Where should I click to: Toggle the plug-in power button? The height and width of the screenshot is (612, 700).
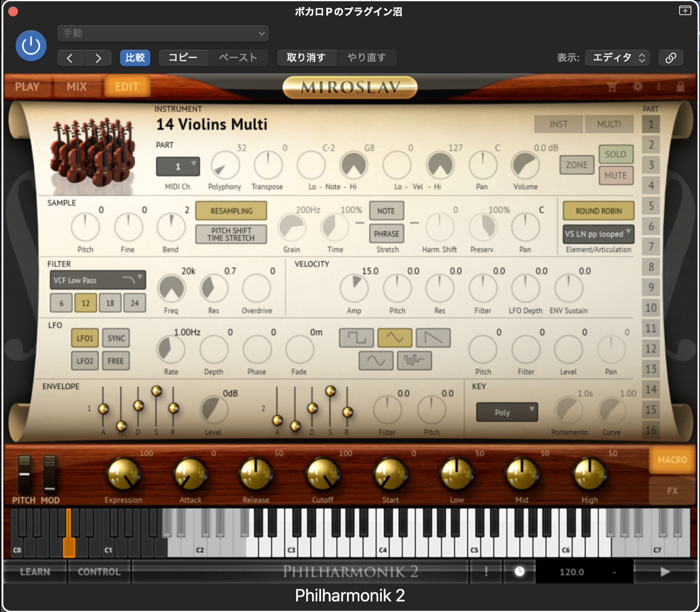pyautogui.click(x=31, y=45)
